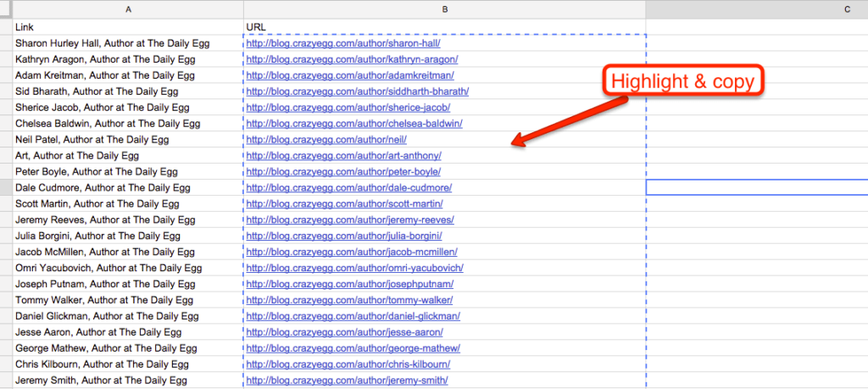Click the active cell in column C
The width and height of the screenshot is (868, 389).
click(757, 187)
